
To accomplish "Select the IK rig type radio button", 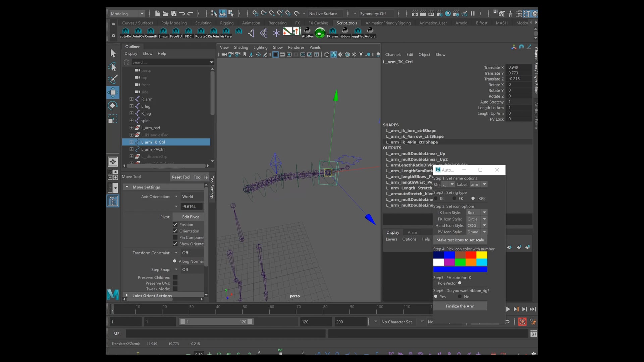I will coord(436,198).
